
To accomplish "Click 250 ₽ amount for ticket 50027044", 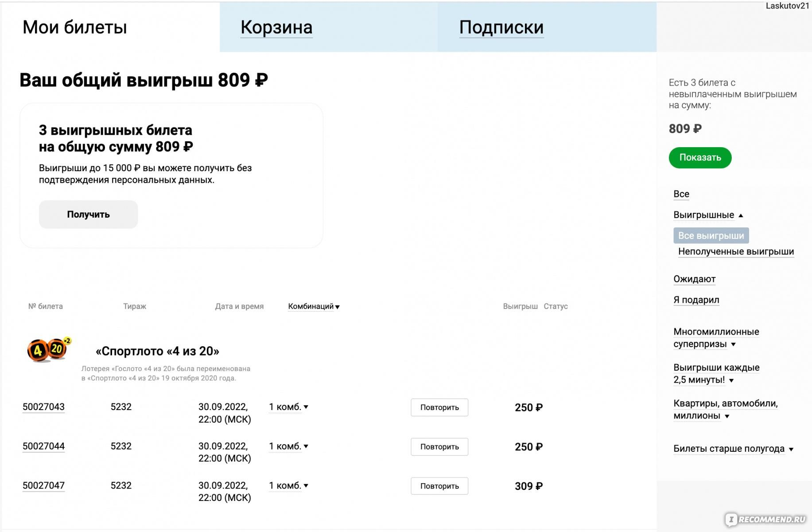I will coord(528,447).
